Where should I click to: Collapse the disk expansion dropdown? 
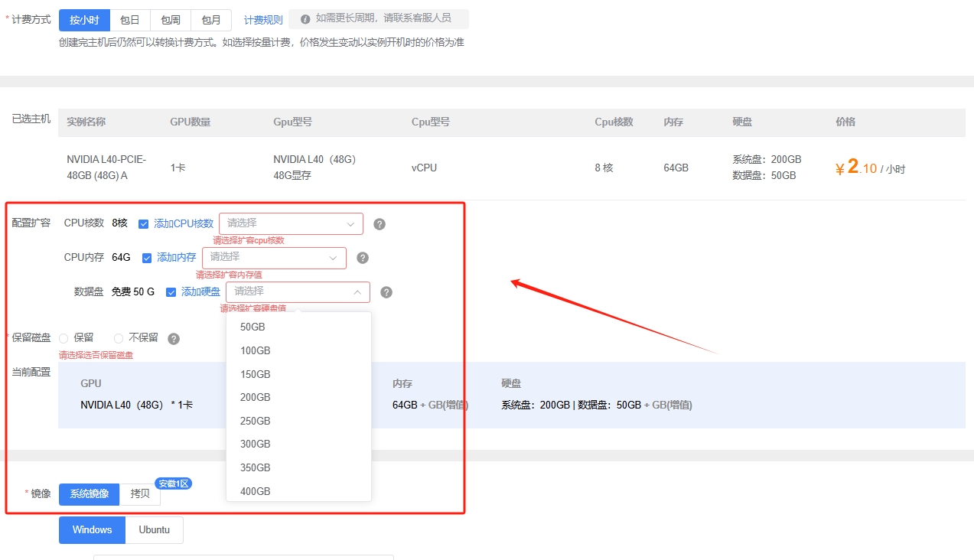point(298,291)
